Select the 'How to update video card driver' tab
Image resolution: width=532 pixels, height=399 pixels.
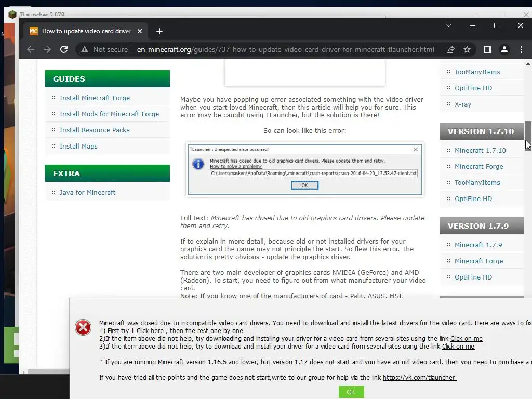coord(86,31)
